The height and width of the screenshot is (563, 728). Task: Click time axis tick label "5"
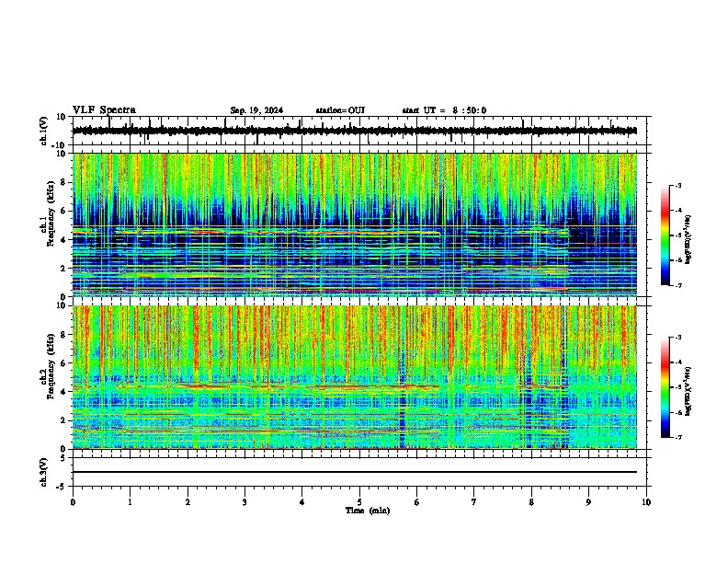(x=359, y=502)
